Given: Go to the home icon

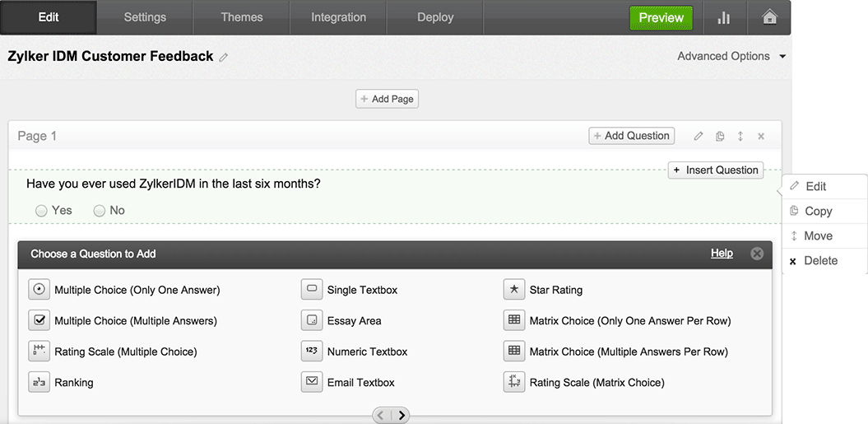Looking at the screenshot, I should (x=769, y=18).
